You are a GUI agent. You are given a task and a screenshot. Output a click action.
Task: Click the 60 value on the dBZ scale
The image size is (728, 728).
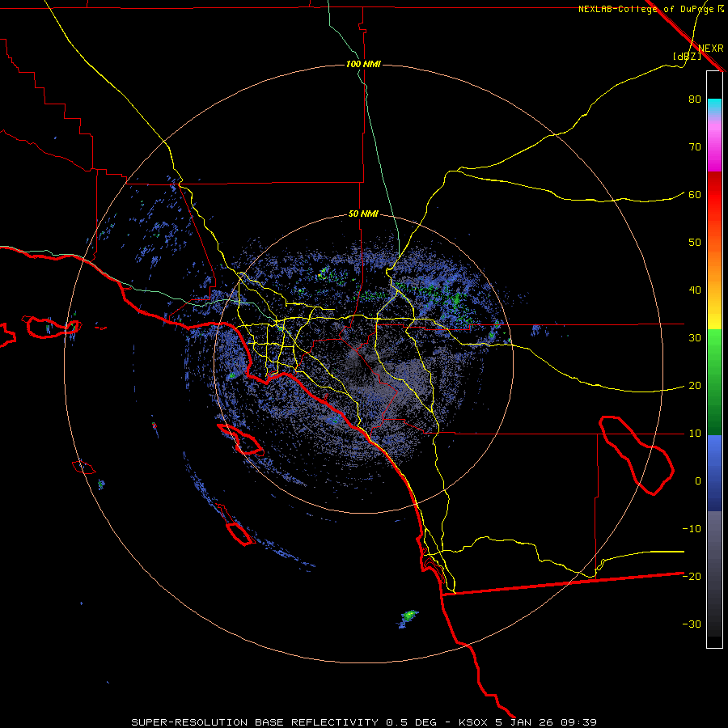695,194
